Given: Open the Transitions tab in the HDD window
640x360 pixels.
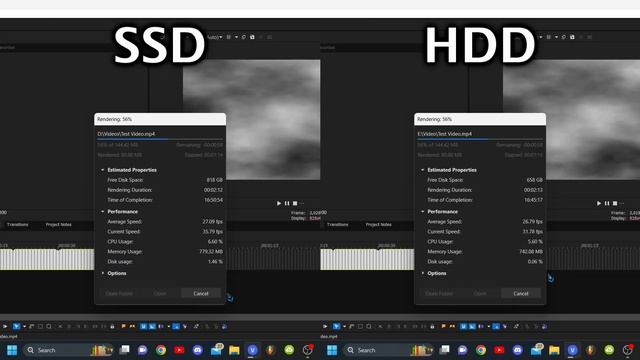Looking at the screenshot, I should pos(338,224).
